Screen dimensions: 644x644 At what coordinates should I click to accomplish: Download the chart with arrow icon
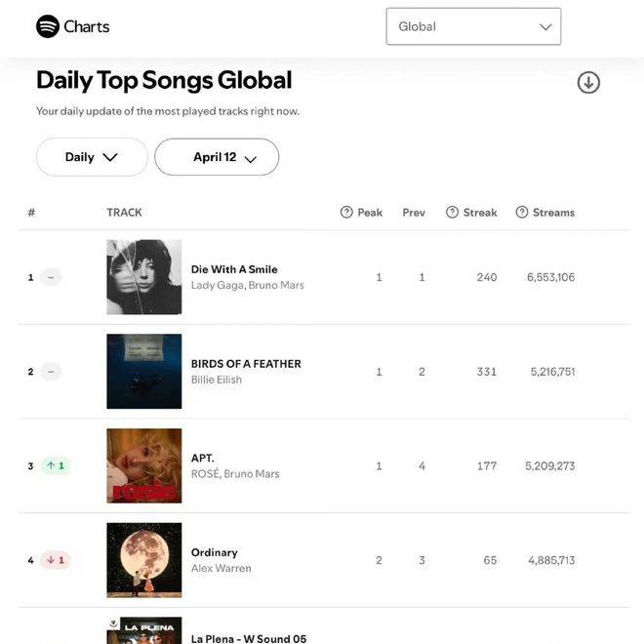(588, 83)
